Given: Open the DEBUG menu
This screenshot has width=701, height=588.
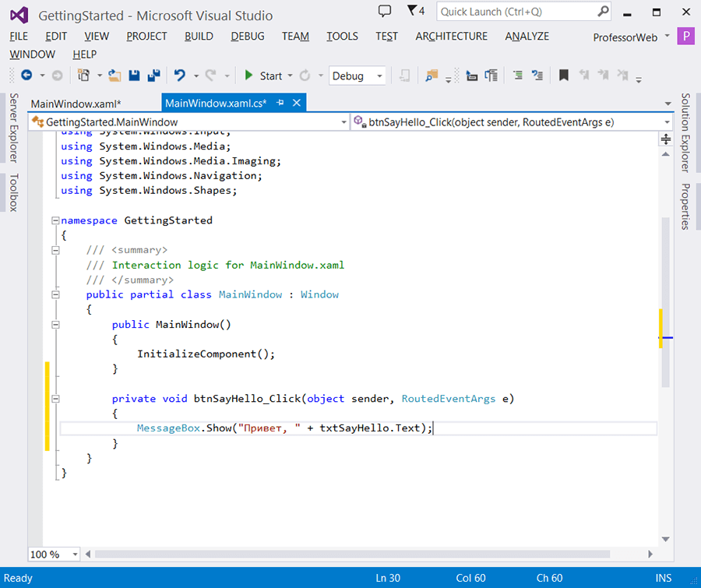Looking at the screenshot, I should (248, 37).
